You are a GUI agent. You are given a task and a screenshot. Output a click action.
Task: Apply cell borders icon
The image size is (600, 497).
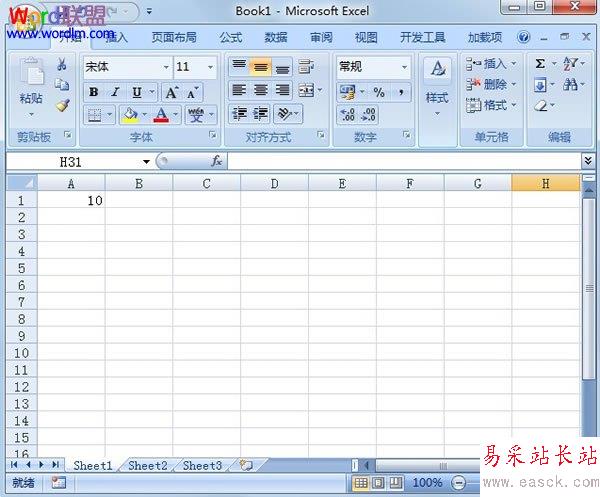pos(95,115)
